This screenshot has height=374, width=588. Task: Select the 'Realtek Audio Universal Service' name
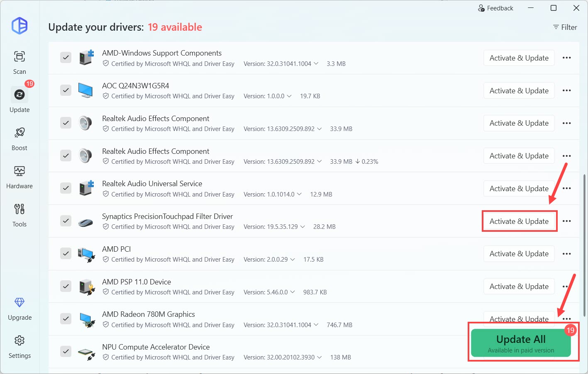152,184
